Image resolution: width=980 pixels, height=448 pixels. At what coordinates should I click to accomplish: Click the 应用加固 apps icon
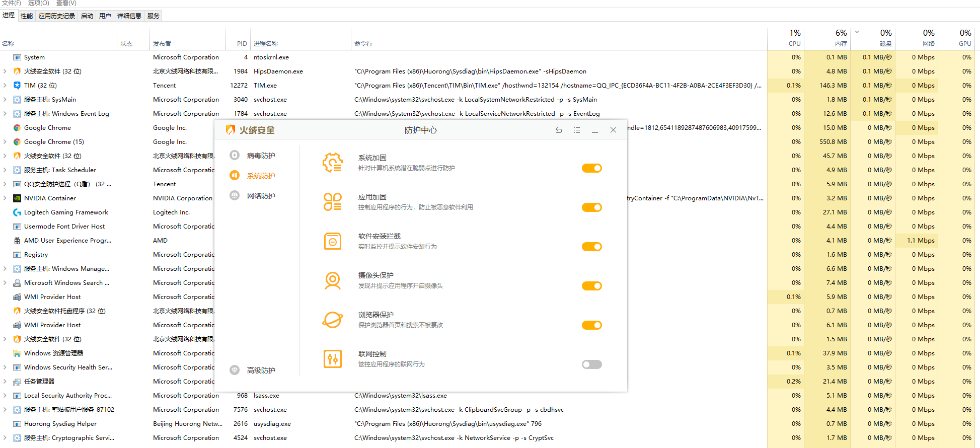click(x=333, y=202)
